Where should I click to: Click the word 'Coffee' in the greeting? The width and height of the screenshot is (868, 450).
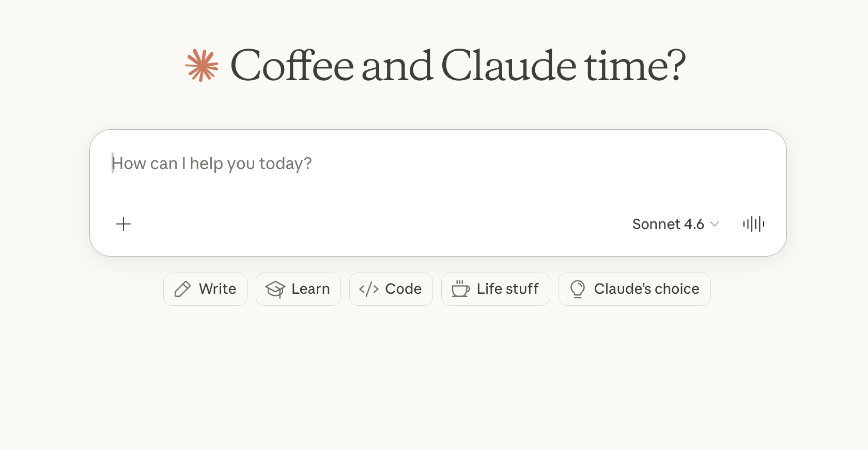click(x=292, y=66)
